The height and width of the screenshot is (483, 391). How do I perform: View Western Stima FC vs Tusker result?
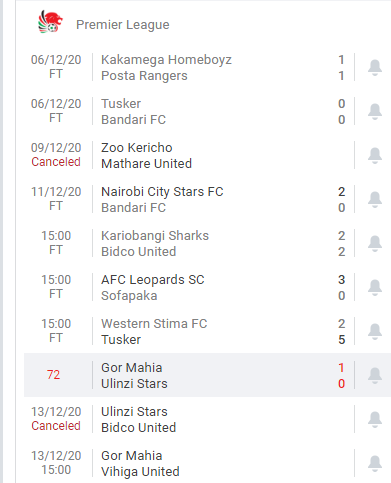click(189, 331)
